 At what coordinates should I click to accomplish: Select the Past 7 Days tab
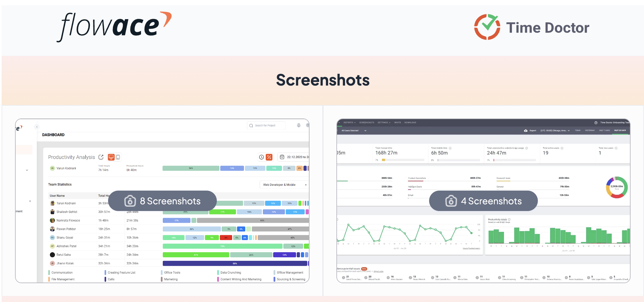pyautogui.click(x=604, y=131)
